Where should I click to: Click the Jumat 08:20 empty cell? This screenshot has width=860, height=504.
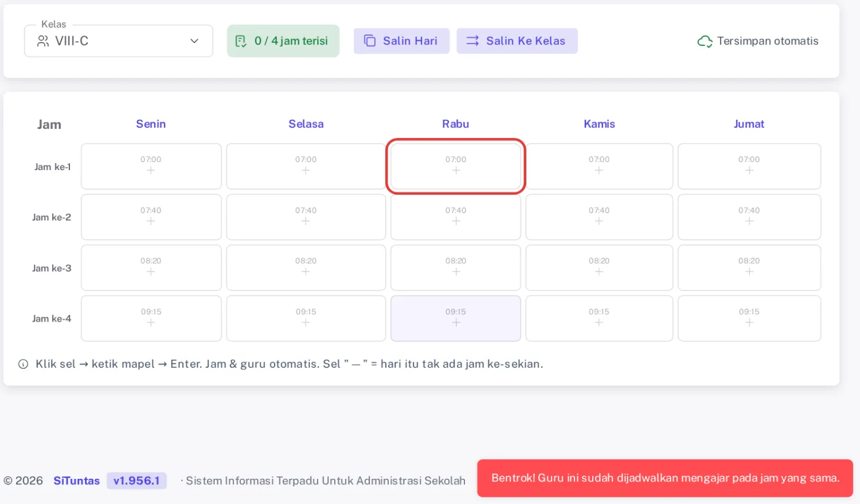[749, 268]
